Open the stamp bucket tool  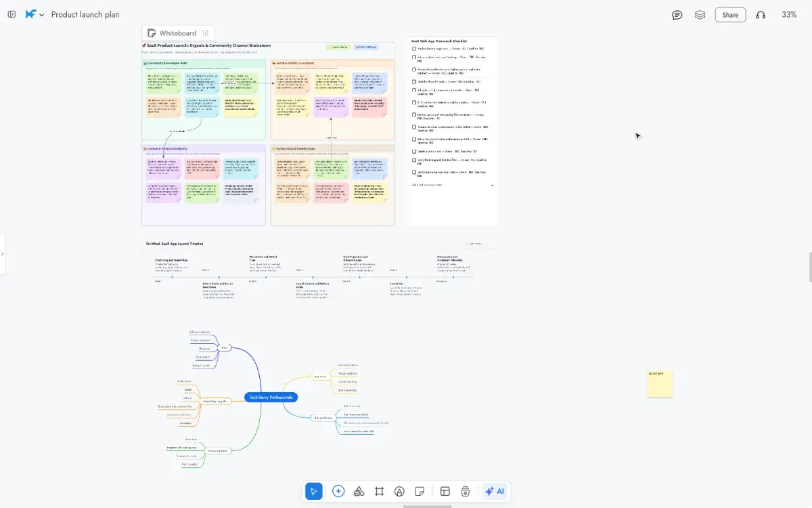click(x=466, y=492)
